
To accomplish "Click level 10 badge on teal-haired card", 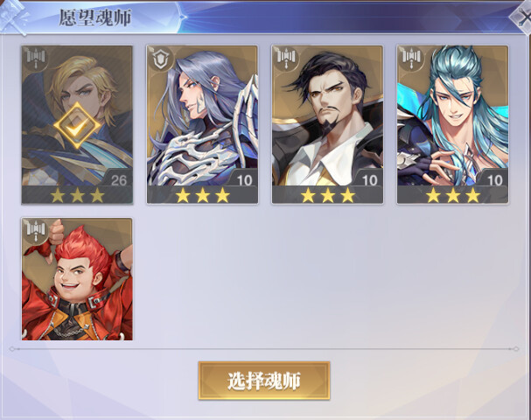I will [x=495, y=180].
